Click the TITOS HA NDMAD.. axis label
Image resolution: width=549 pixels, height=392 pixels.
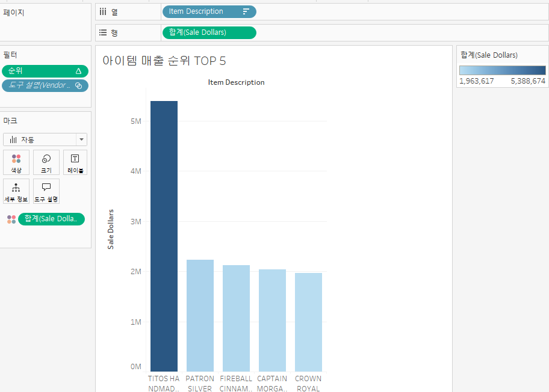[164, 383]
